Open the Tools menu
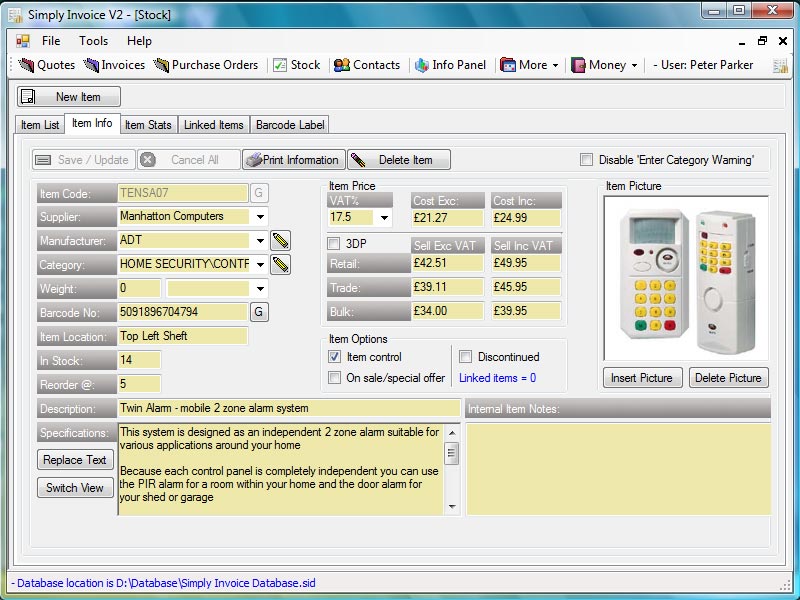The width and height of the screenshot is (800, 600). click(x=94, y=41)
